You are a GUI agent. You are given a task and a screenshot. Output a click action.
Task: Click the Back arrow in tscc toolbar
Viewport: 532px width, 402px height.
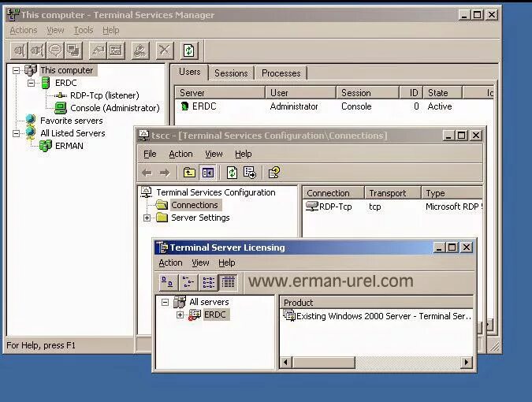147,173
